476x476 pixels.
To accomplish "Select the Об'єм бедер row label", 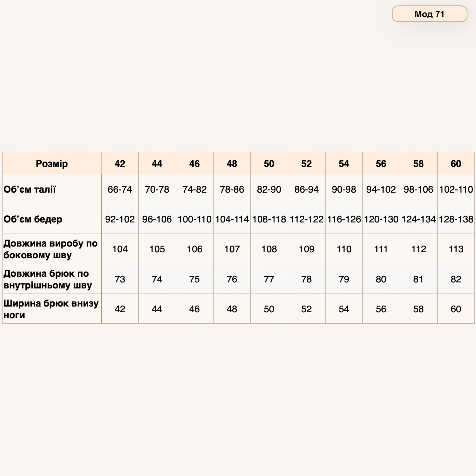I will tap(52, 219).
